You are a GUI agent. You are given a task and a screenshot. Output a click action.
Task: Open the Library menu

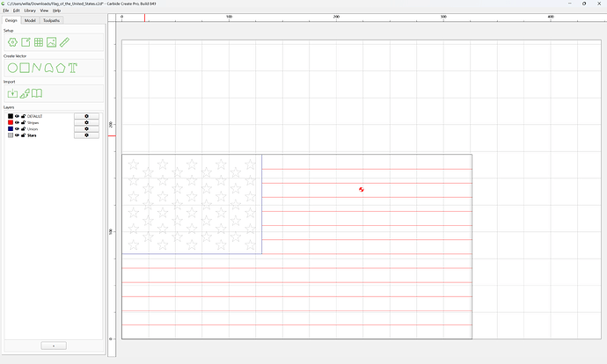point(30,11)
